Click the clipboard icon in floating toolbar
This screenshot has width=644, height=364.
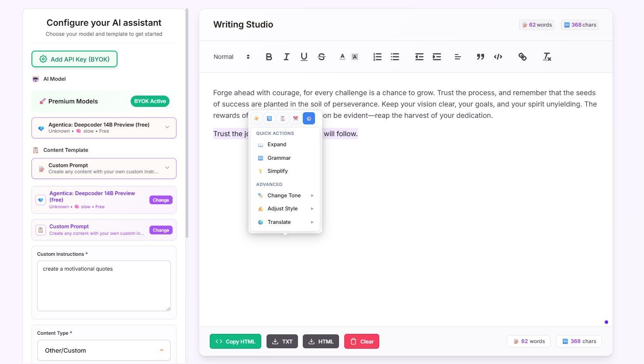[x=283, y=118]
